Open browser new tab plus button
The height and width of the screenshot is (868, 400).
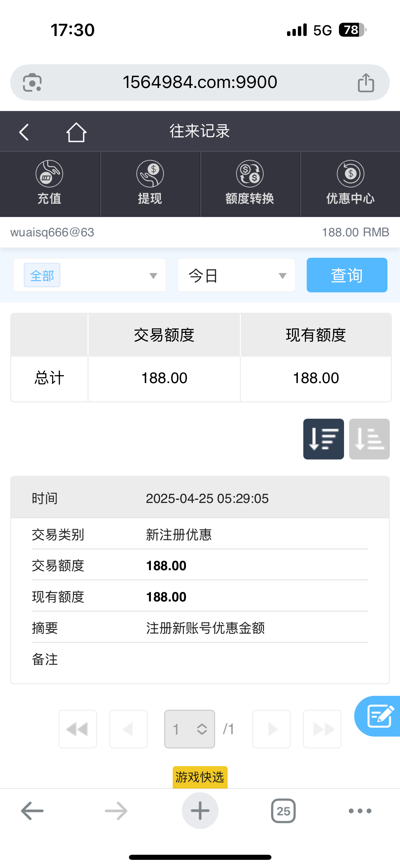click(x=200, y=811)
